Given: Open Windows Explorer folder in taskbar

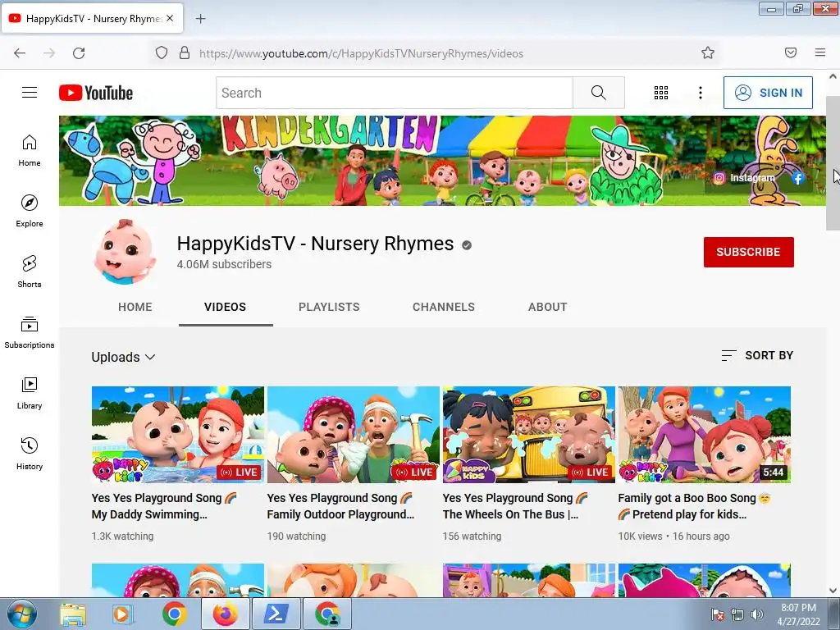Looking at the screenshot, I should coord(73,614).
